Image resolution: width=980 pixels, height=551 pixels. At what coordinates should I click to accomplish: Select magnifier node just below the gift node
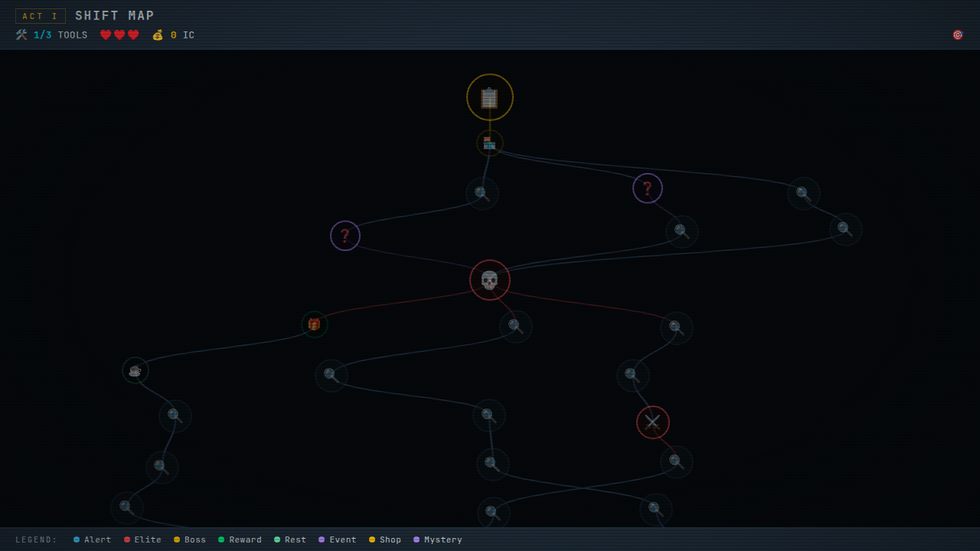[332, 376]
